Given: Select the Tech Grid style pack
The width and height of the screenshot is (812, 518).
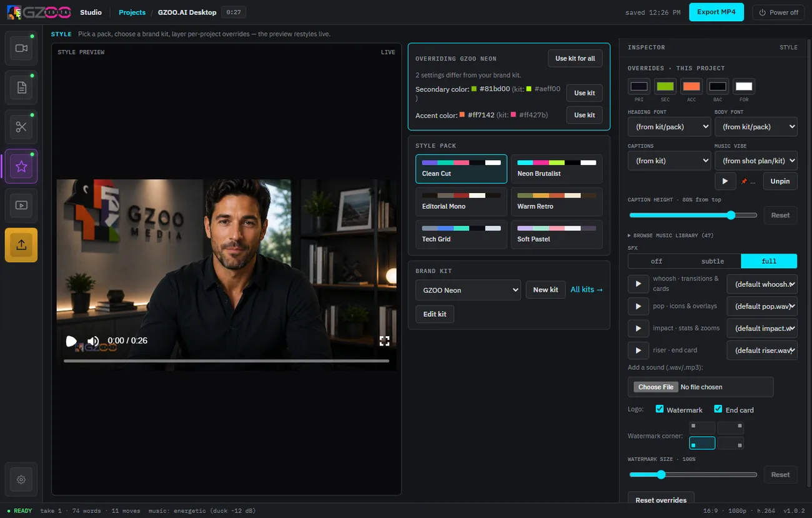Looking at the screenshot, I should pos(461,234).
